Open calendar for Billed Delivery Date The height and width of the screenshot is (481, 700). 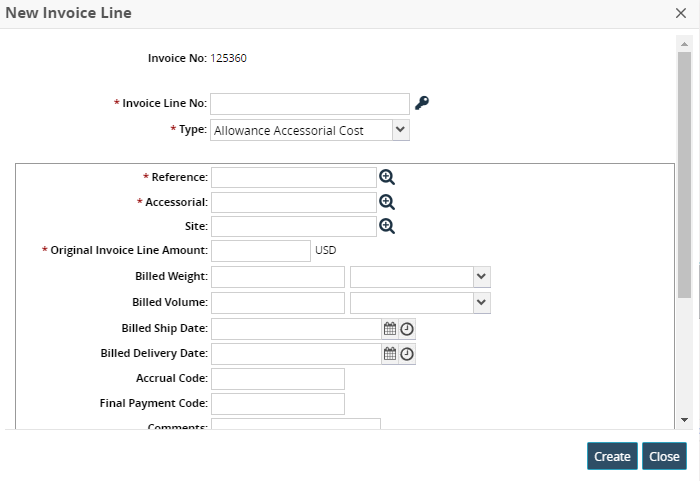[x=391, y=353]
